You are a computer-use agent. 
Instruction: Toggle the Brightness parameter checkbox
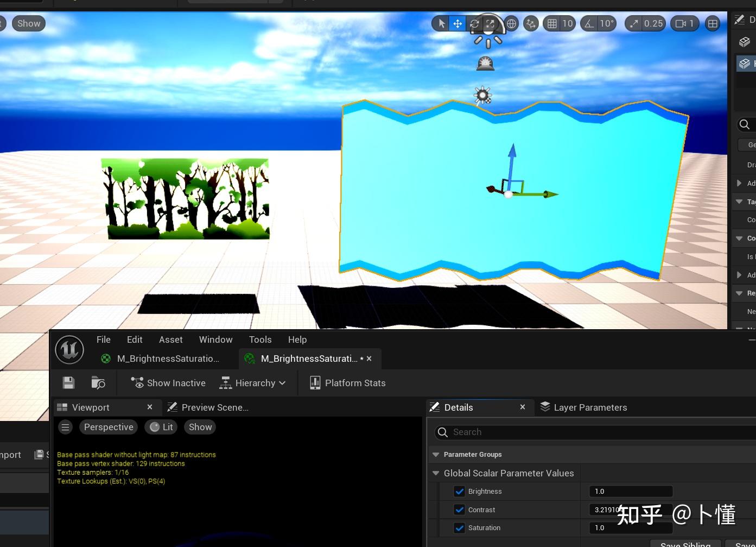(460, 491)
